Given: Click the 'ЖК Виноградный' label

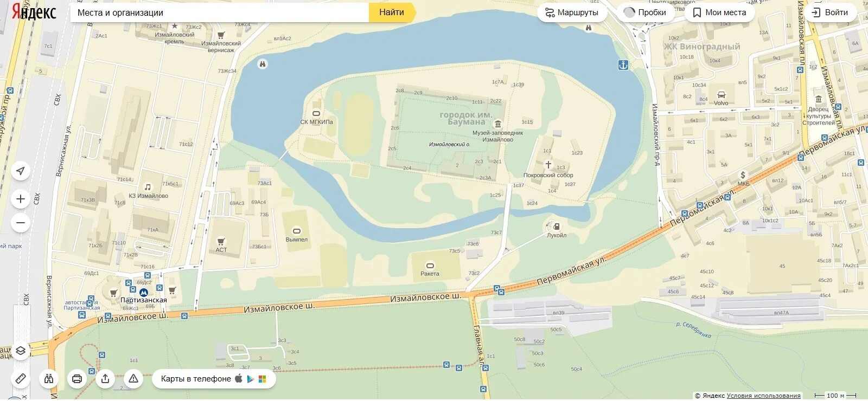Looking at the screenshot, I should (x=702, y=47).
